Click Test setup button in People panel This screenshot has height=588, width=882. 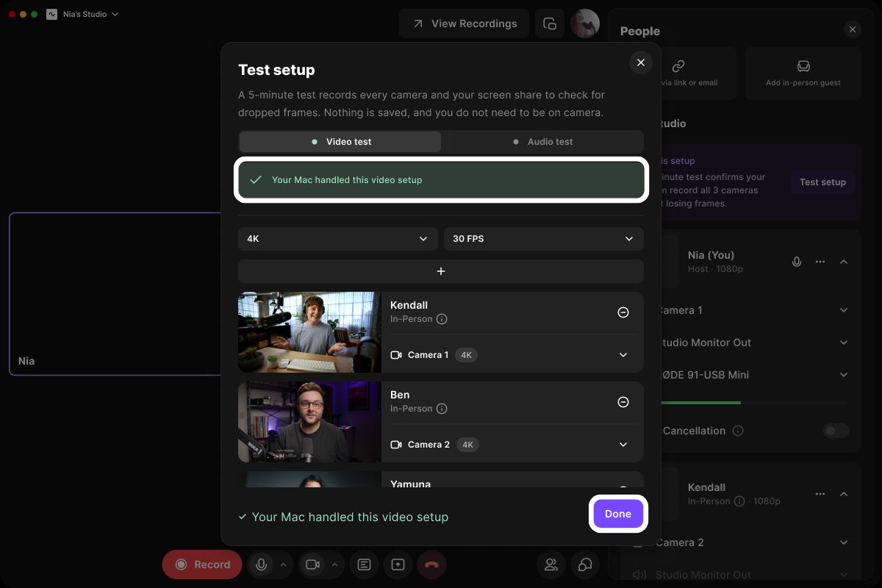point(822,182)
